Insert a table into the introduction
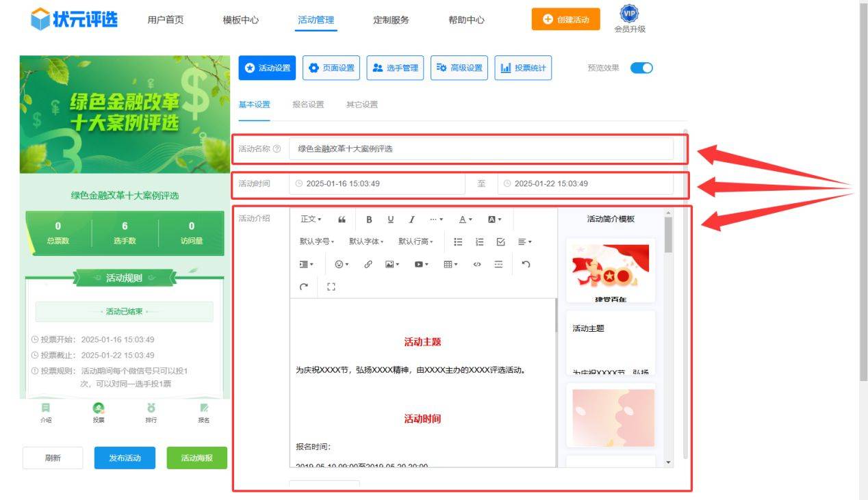The width and height of the screenshot is (868, 500). 448,264
